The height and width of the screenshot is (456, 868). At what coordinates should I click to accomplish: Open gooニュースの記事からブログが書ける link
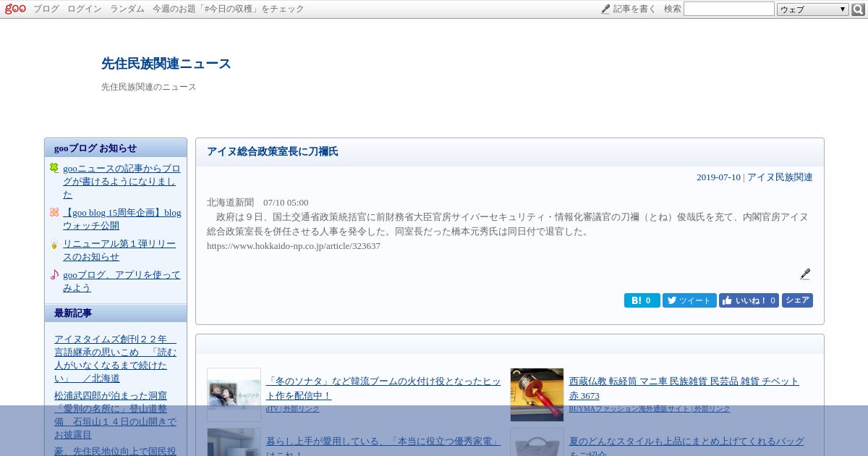pyautogui.click(x=122, y=181)
